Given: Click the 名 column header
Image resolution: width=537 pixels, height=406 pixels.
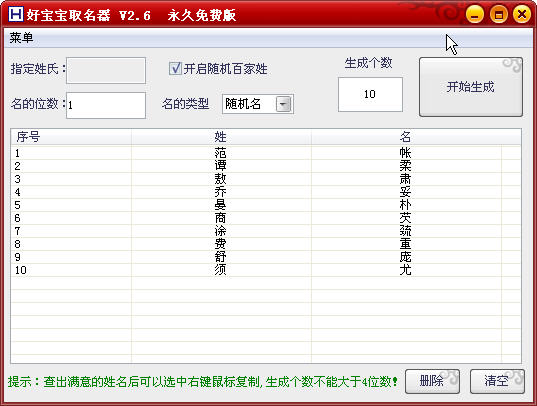Looking at the screenshot, I should (x=406, y=137).
